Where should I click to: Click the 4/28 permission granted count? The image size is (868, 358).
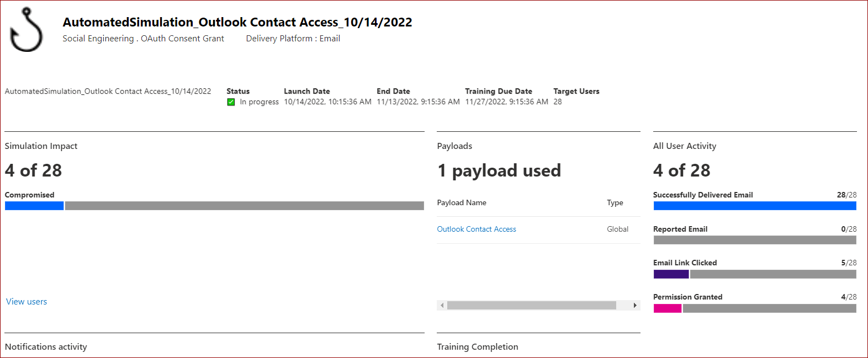849,297
